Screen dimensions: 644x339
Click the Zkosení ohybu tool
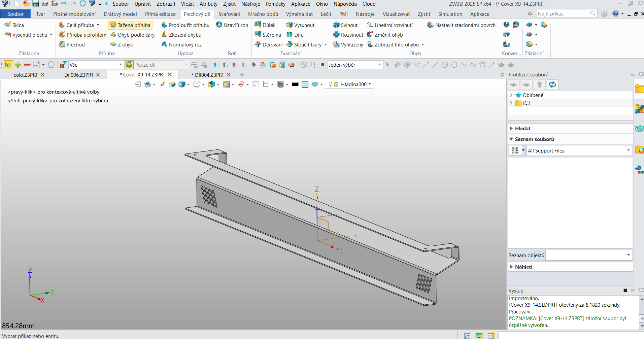click(x=181, y=35)
